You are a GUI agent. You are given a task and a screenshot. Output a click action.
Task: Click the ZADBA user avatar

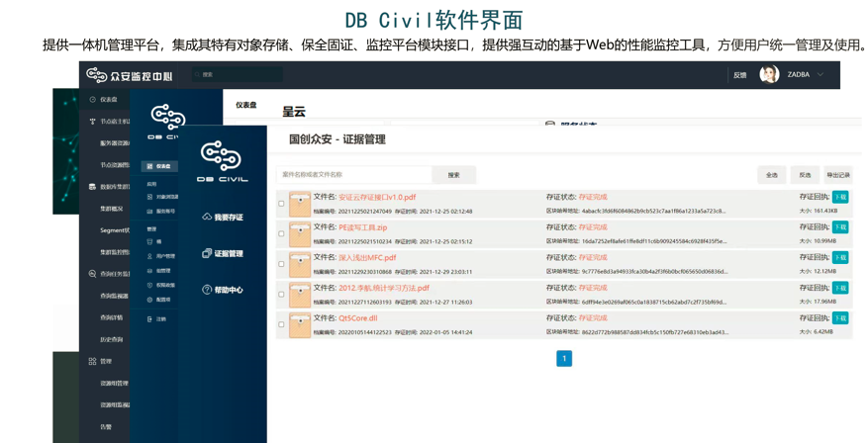pos(769,74)
